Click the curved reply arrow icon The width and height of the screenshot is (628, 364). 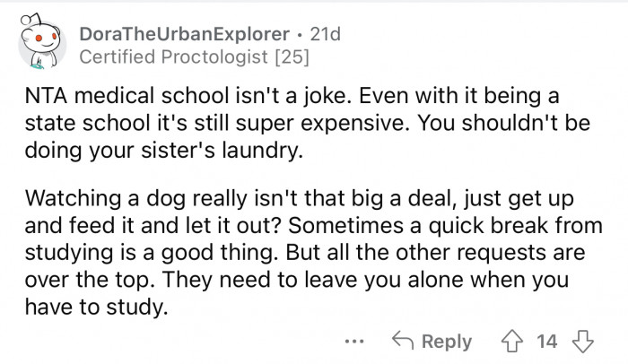pyautogui.click(x=405, y=342)
